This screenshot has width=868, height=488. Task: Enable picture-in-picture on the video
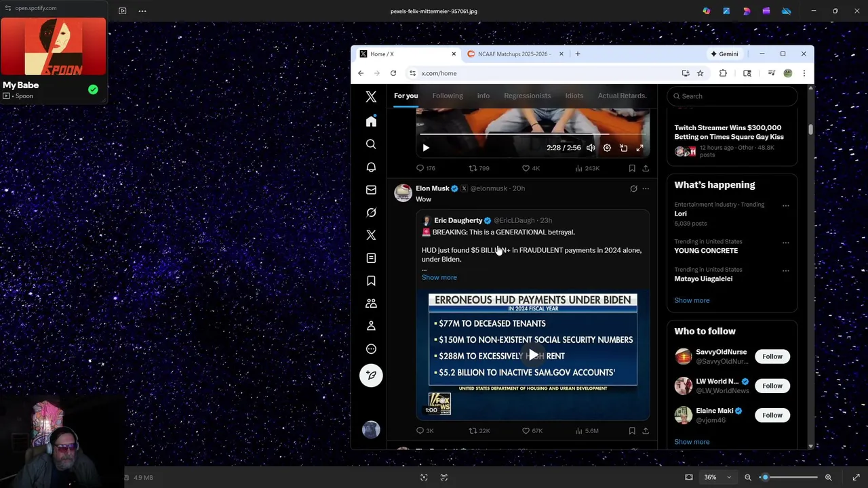pos(623,148)
